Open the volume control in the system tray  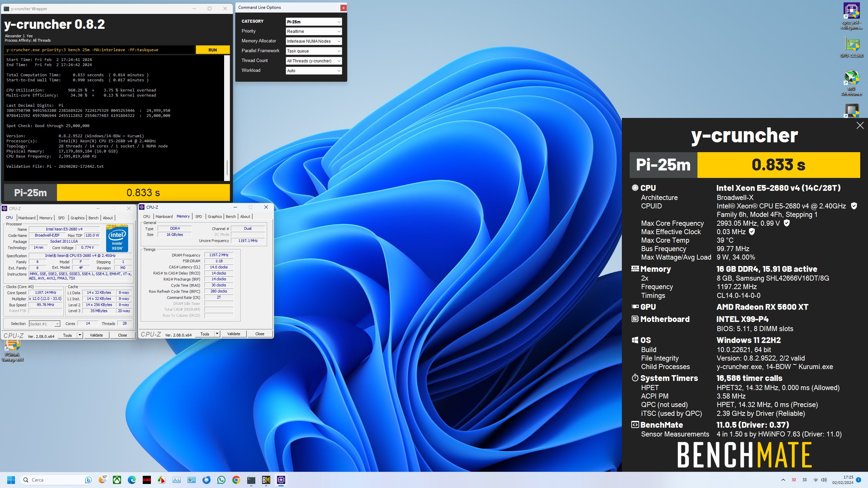coord(824,480)
